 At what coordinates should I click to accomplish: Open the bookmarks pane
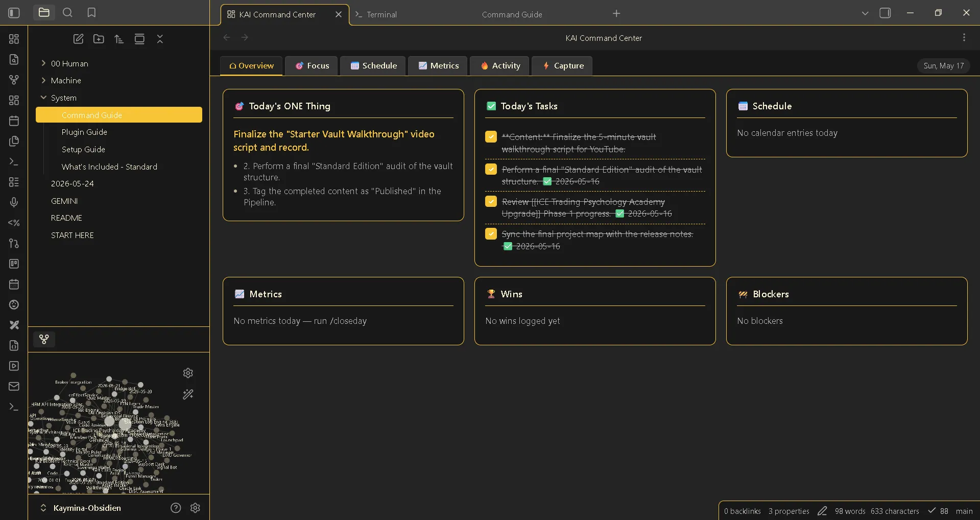91,13
